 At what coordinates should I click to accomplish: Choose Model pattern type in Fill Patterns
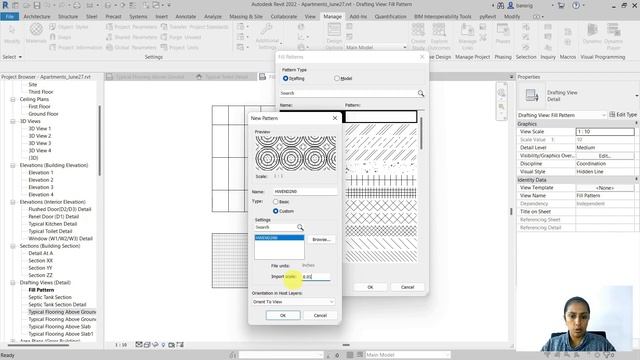pos(337,78)
